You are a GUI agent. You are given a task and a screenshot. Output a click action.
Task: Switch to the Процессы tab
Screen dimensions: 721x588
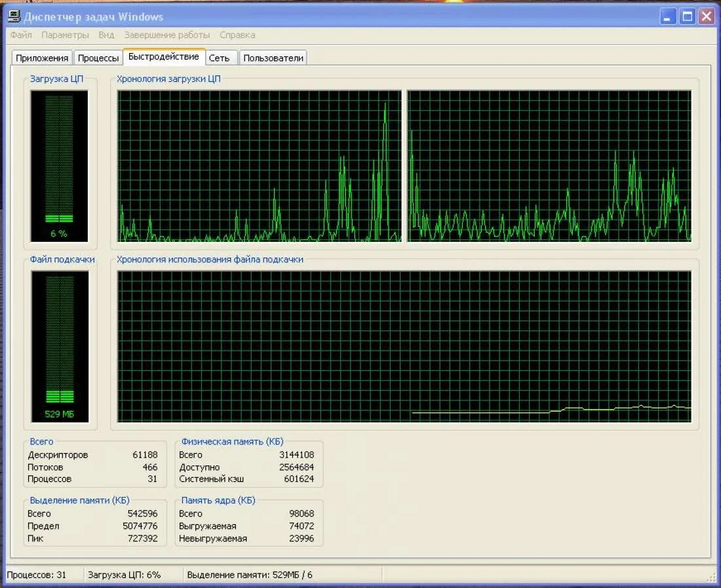click(98, 58)
